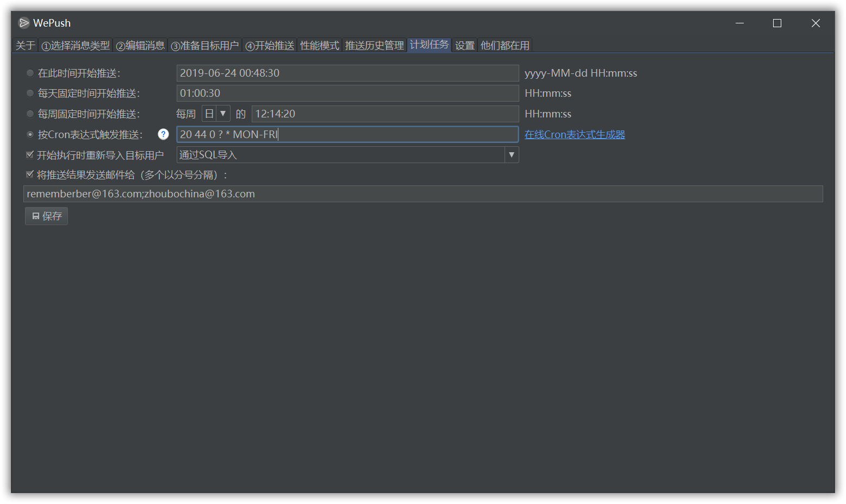This screenshot has height=504, width=846.
Task: Maximize the WePush window
Action: tap(777, 23)
